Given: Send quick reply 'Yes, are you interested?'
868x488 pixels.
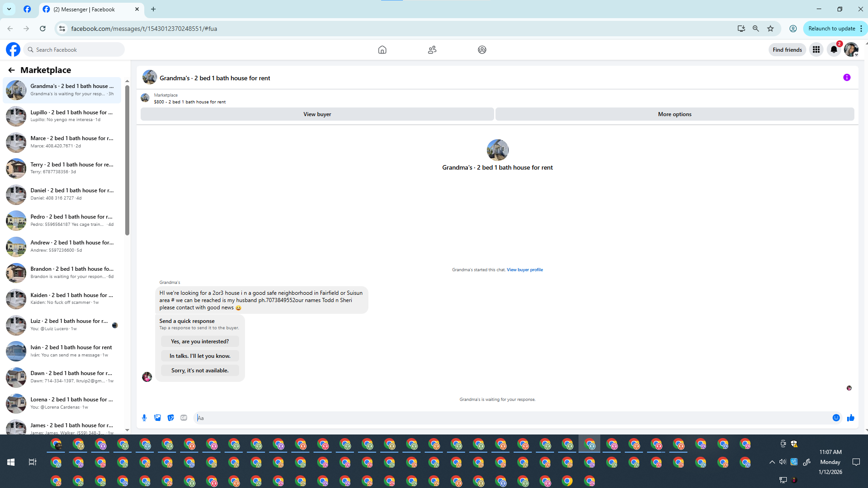Looking at the screenshot, I should pyautogui.click(x=200, y=342).
